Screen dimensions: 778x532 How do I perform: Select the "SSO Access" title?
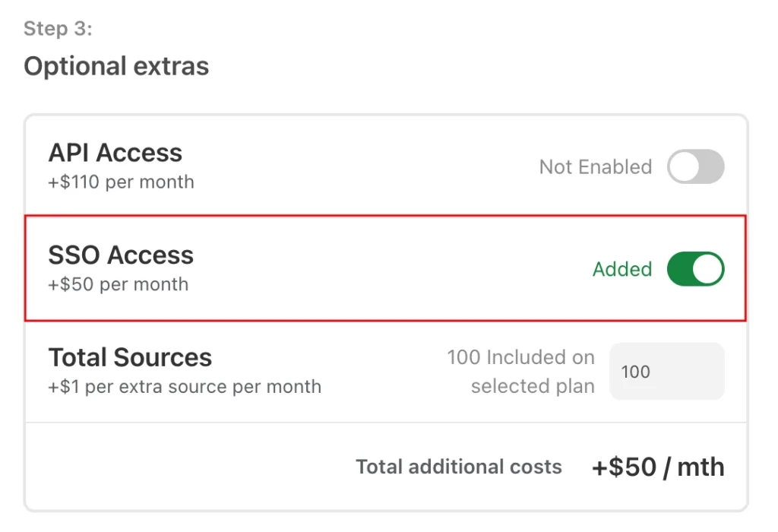click(x=121, y=255)
